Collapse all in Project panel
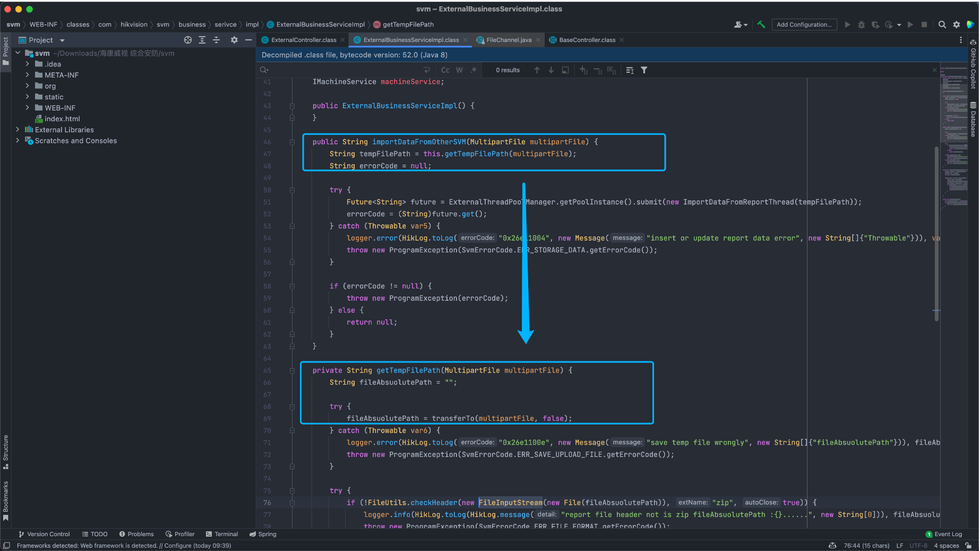980x551 pixels. coord(217,40)
